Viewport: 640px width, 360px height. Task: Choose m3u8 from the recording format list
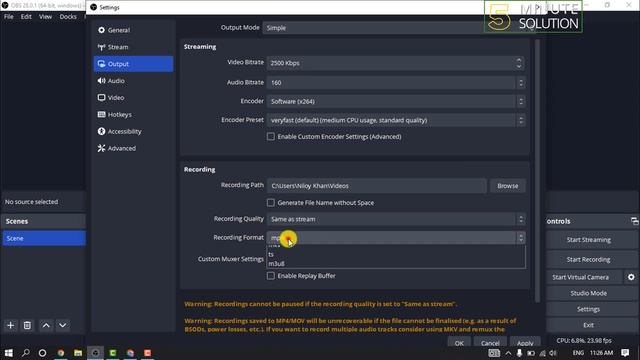pos(396,264)
